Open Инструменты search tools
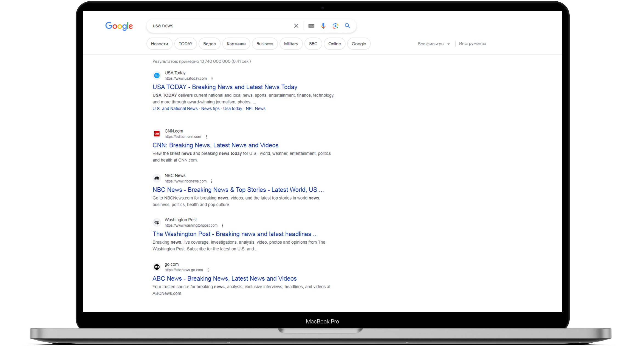 pos(473,44)
